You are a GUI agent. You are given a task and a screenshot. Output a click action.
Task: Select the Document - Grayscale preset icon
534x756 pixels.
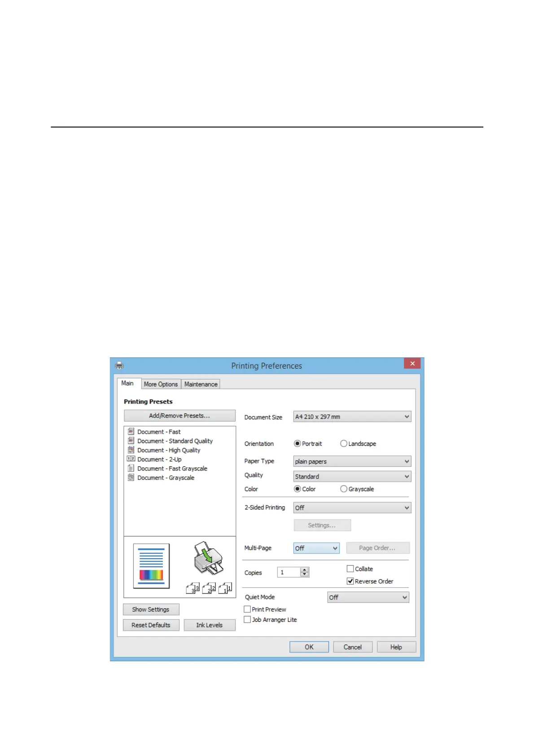point(131,477)
